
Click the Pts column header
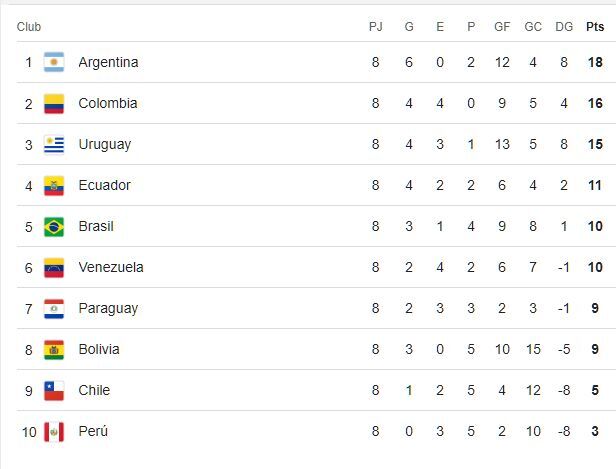coord(595,27)
